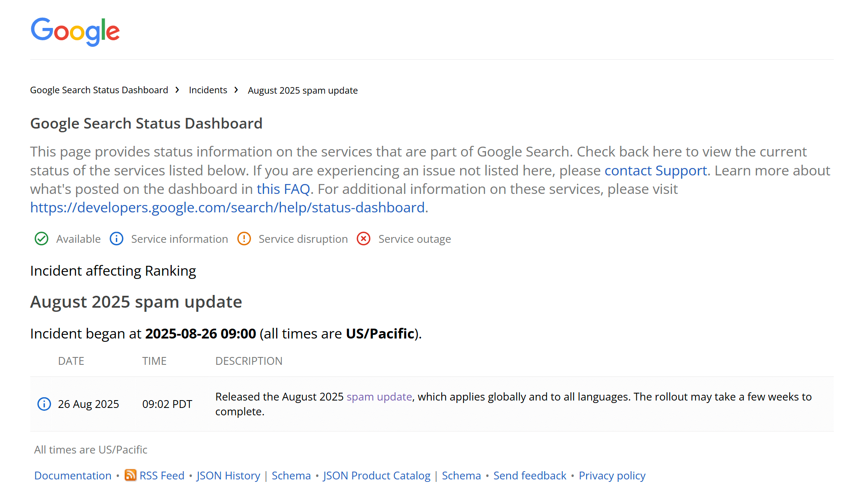
Task: Click the info icon beside 26 Aug 2025
Action: (44, 403)
